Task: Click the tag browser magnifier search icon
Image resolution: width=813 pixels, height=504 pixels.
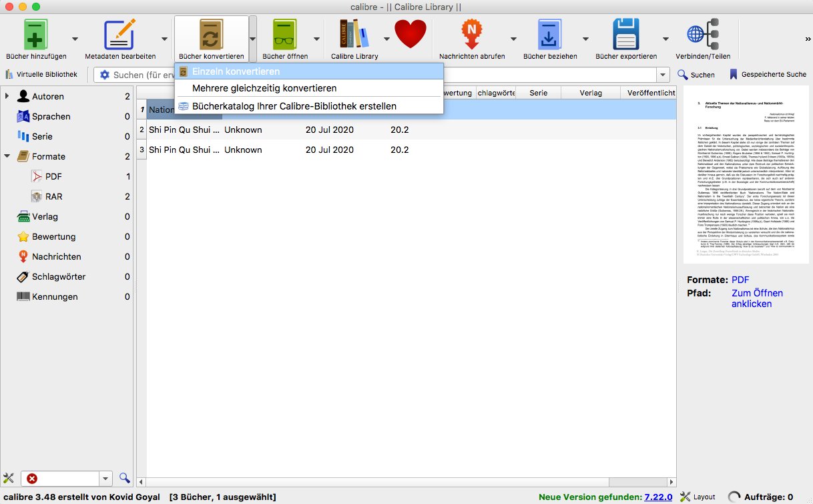Action: click(124, 478)
